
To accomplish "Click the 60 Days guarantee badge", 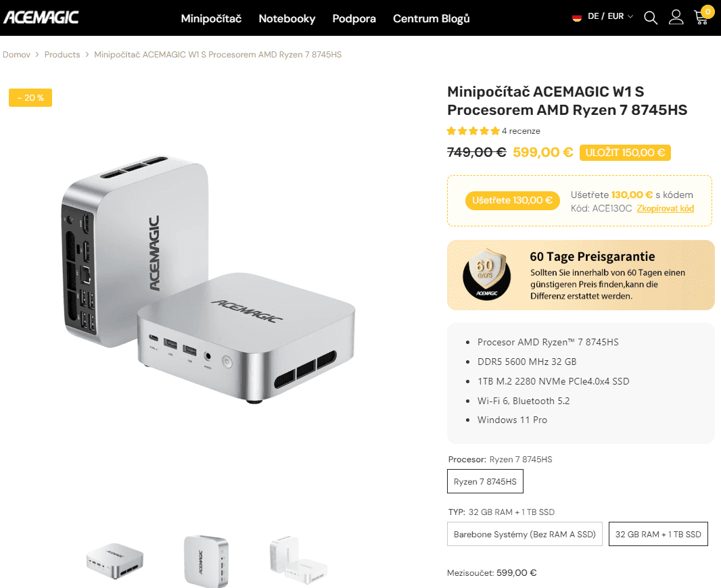I will [485, 275].
